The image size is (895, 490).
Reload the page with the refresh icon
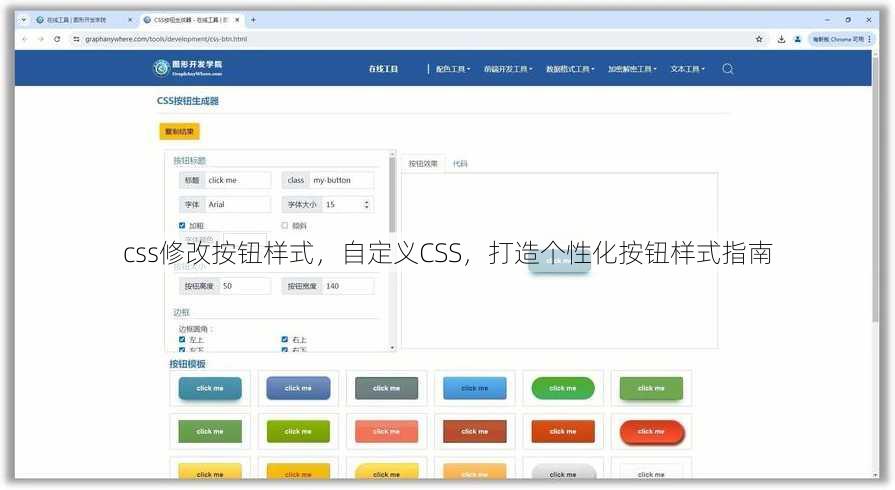[57, 39]
